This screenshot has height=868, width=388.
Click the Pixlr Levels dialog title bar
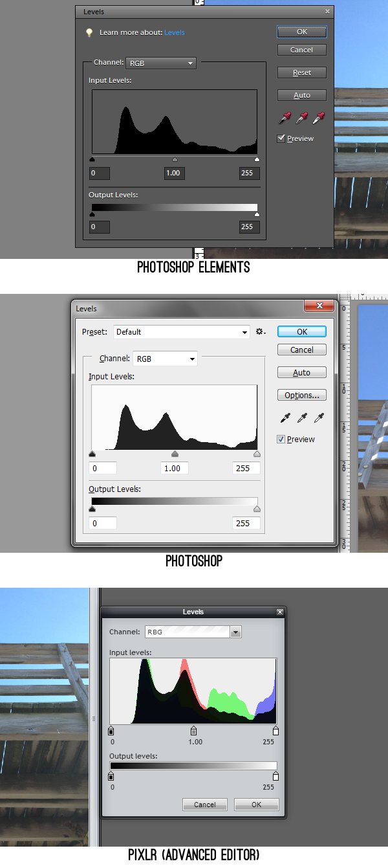(x=193, y=612)
